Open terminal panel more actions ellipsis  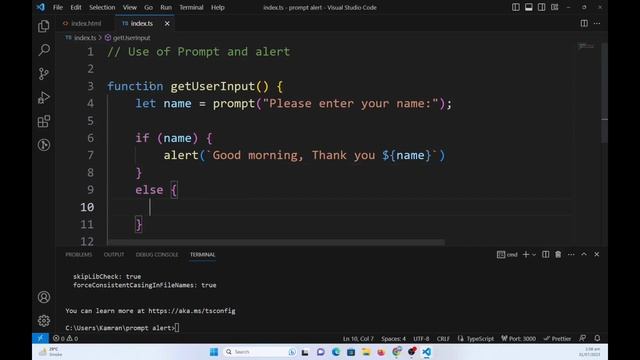point(571,254)
